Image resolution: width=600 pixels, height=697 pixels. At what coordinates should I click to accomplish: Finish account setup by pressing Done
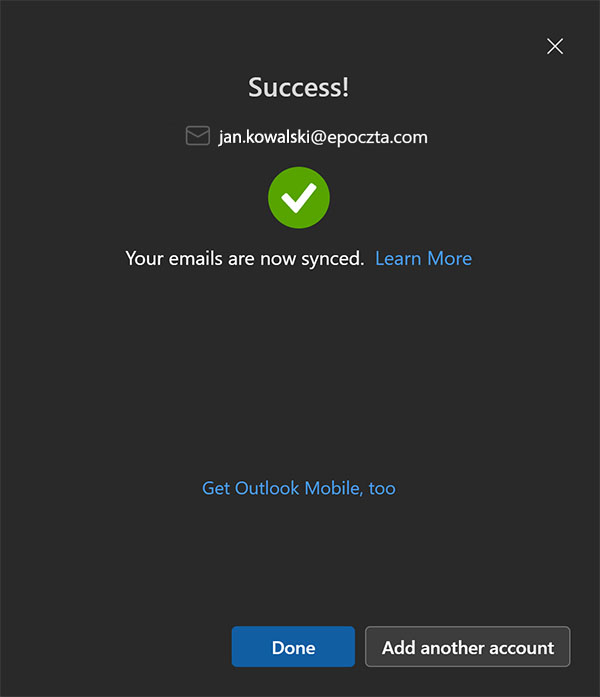[x=293, y=647]
